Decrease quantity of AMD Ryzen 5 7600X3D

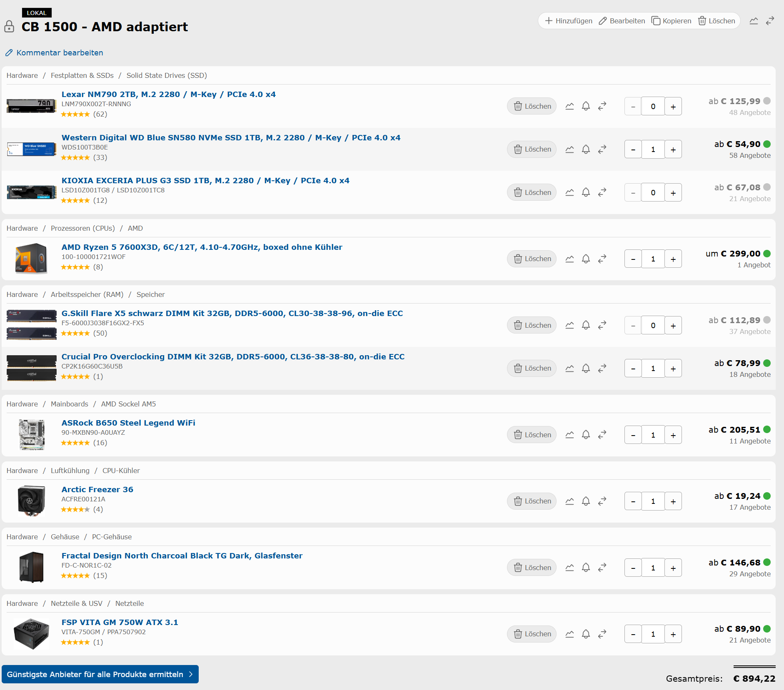(633, 259)
